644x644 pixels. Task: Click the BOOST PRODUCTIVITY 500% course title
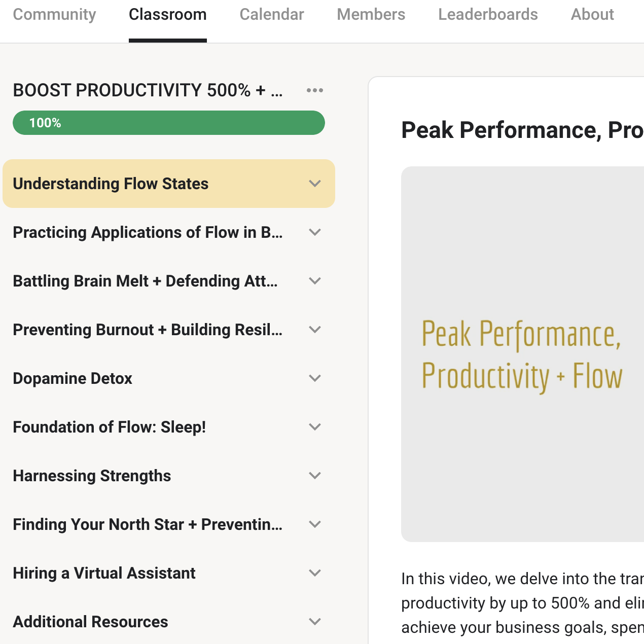[148, 90]
